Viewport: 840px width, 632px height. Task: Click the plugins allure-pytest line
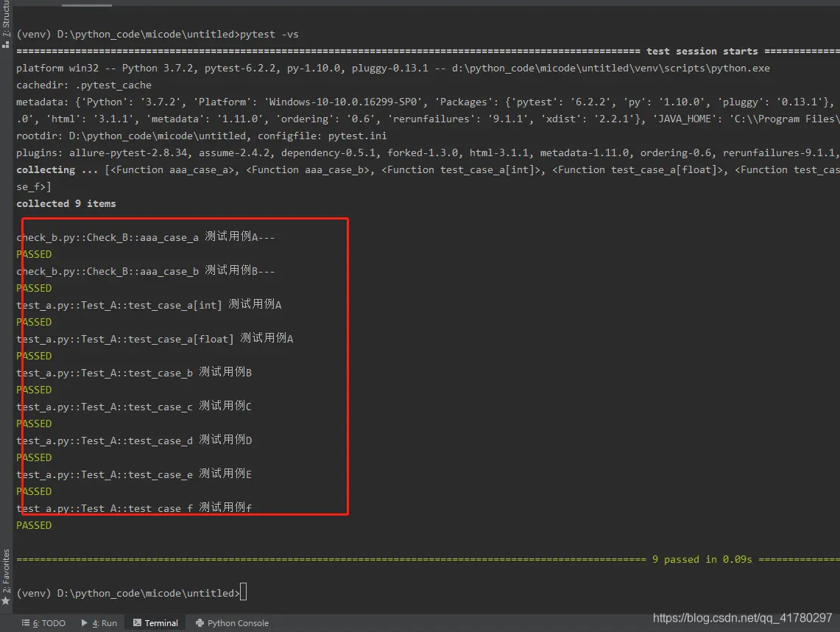click(428, 152)
